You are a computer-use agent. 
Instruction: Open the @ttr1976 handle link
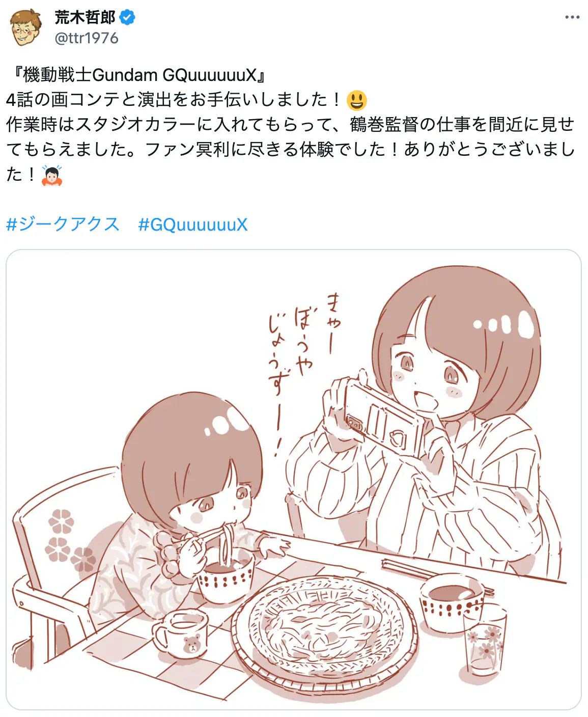pyautogui.click(x=87, y=38)
